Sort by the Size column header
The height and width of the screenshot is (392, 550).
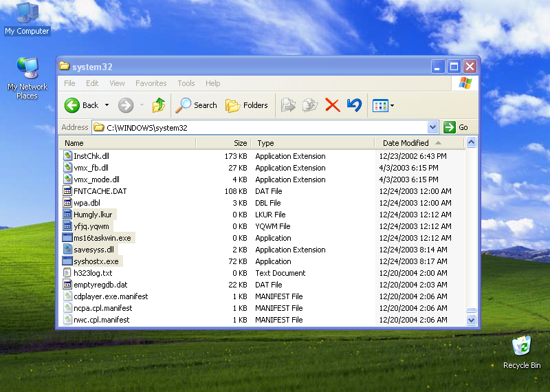[x=223, y=143]
